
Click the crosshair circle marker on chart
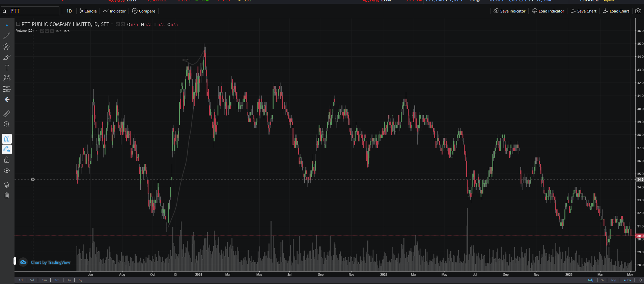tap(33, 179)
